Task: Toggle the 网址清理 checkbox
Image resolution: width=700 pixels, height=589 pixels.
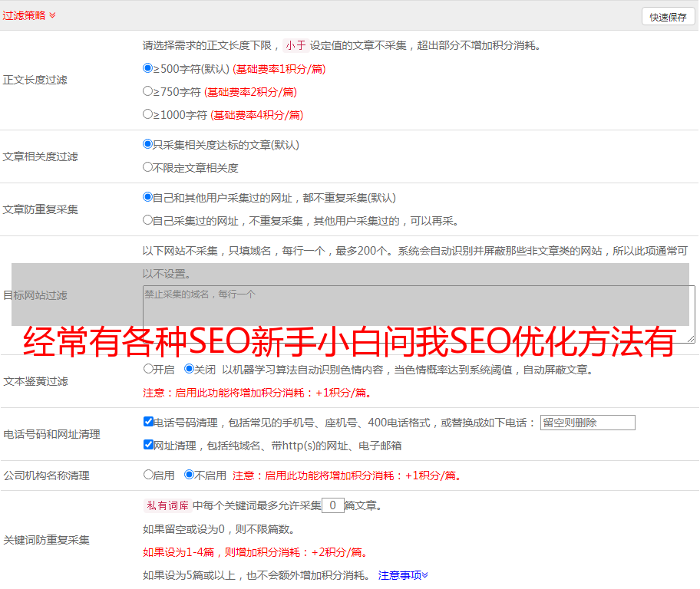Action: pos(148,445)
